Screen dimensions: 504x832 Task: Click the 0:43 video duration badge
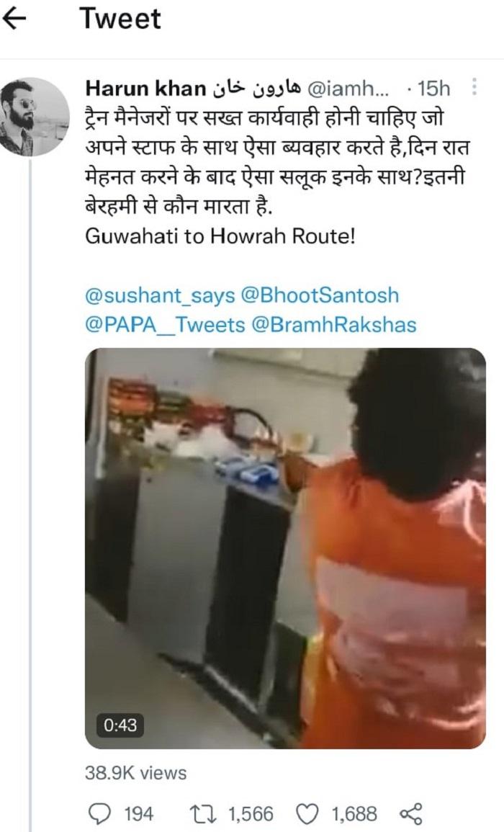click(x=120, y=725)
